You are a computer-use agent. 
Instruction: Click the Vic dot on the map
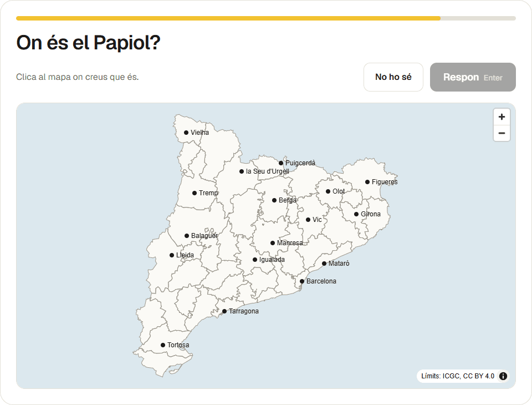308,220
